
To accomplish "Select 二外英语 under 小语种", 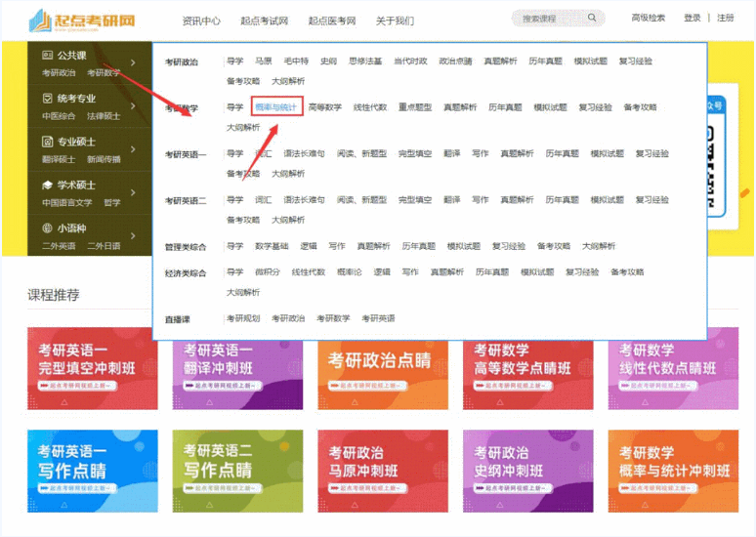I will (59, 246).
